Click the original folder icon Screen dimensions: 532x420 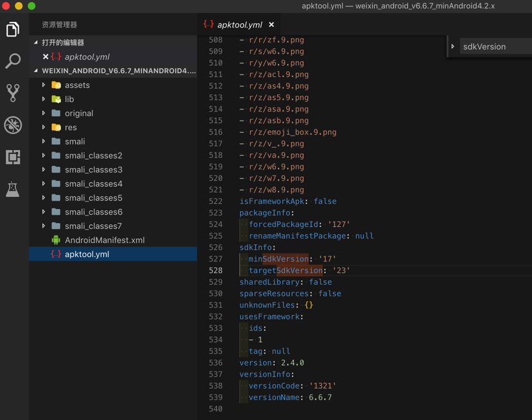pos(56,113)
